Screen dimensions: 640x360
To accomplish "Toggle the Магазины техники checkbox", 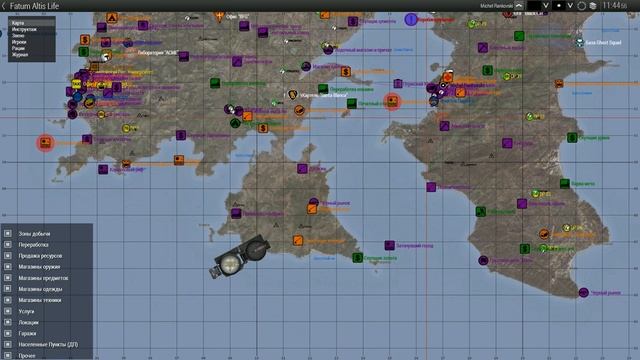I will coord(7,300).
